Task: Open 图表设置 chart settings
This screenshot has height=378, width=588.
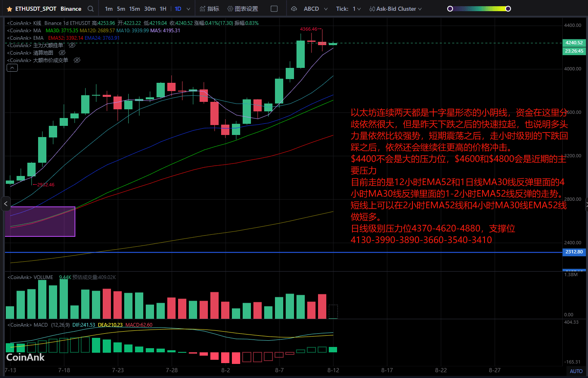Action: [243, 9]
